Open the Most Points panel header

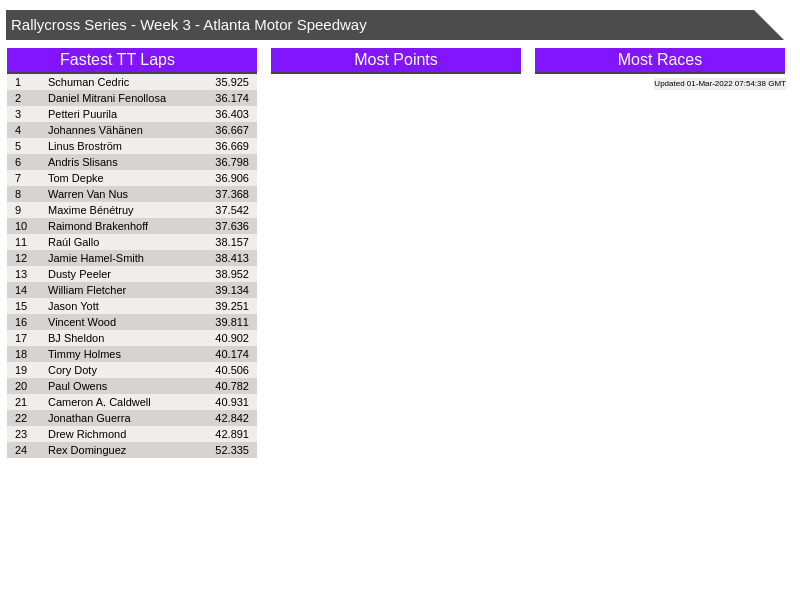[395, 60]
